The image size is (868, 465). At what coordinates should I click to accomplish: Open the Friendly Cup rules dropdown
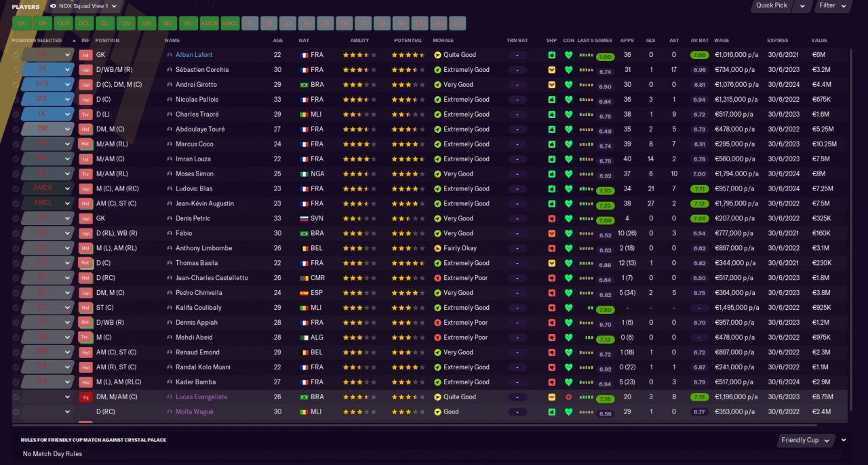(x=806, y=441)
